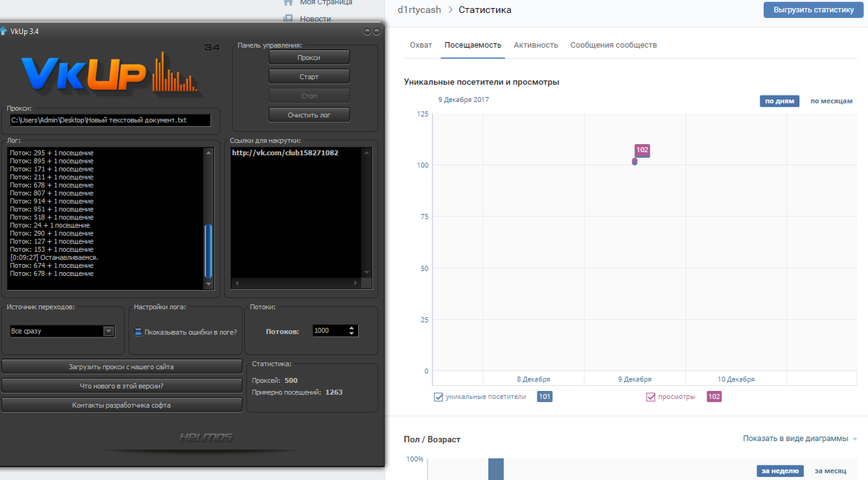Click the 8 Декабря axis label

click(x=534, y=379)
